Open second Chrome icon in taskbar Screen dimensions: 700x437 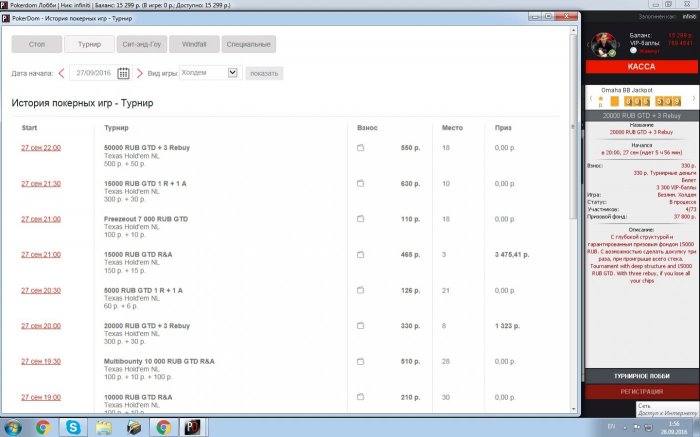pyautogui.click(x=163, y=428)
